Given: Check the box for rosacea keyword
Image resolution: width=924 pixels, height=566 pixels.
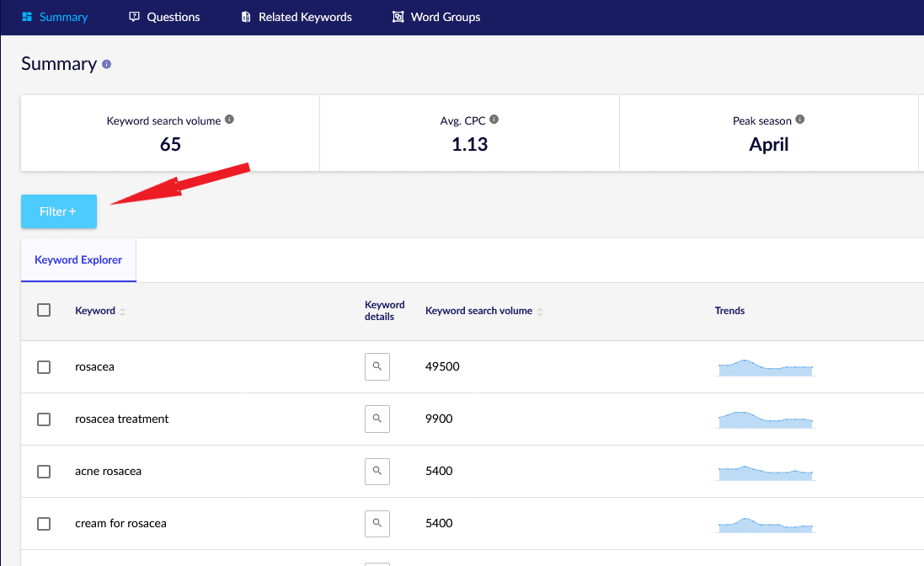Looking at the screenshot, I should (44, 367).
